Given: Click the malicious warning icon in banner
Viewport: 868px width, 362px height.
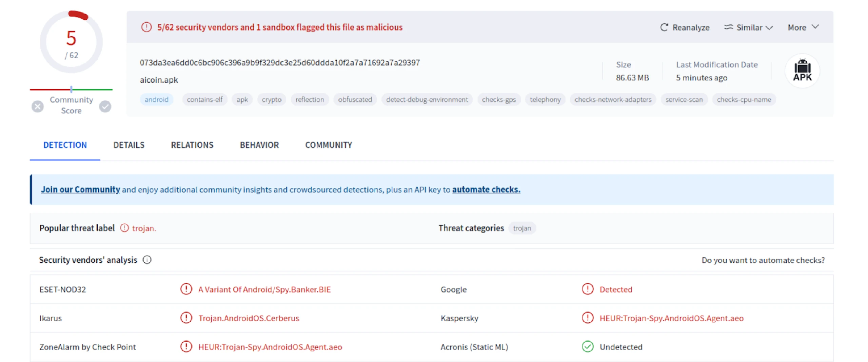Looking at the screenshot, I should tap(146, 27).
